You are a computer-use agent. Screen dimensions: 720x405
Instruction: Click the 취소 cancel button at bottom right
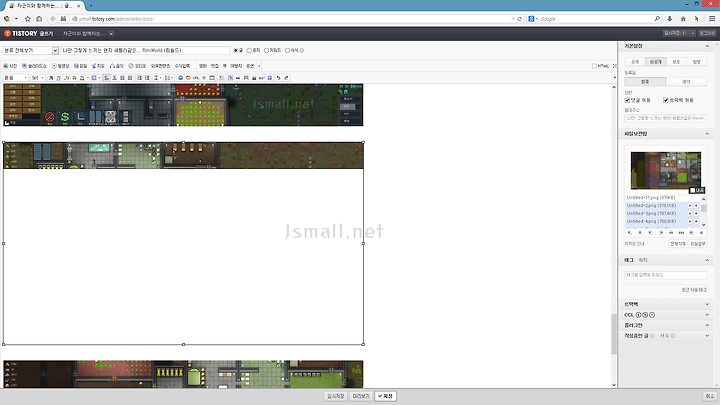(x=709, y=396)
